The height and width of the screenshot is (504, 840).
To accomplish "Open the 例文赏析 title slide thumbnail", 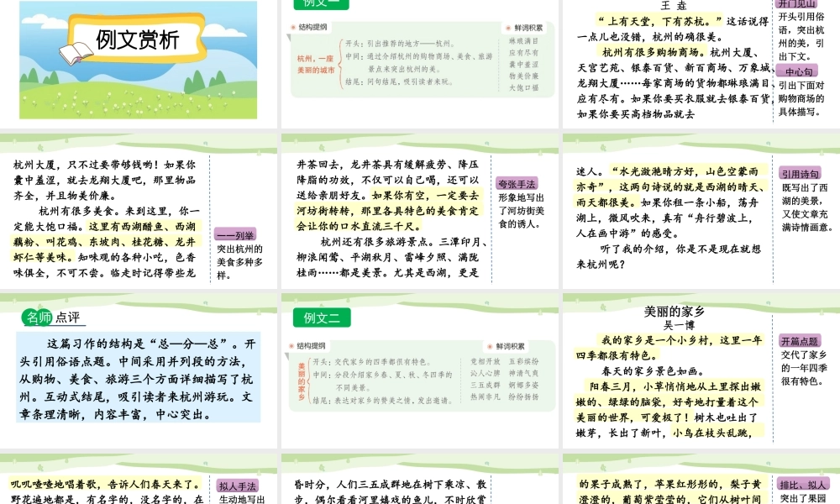I will pyautogui.click(x=139, y=60).
